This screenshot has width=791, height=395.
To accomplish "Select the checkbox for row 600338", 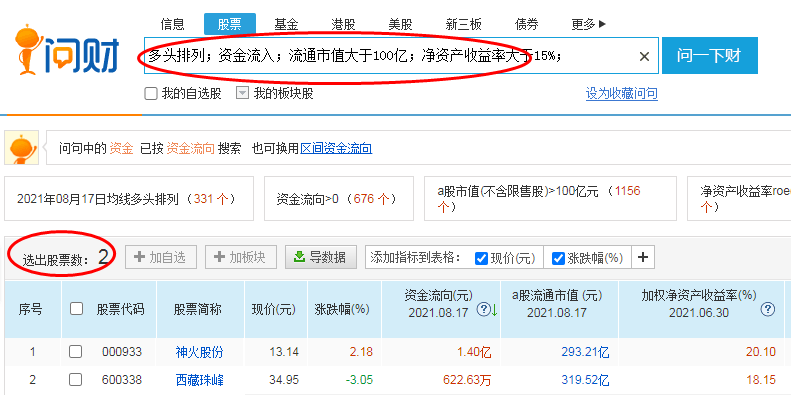I will click(76, 379).
